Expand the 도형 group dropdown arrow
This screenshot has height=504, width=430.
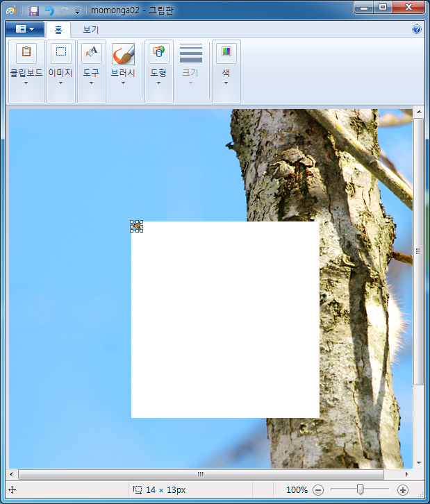[x=158, y=83]
